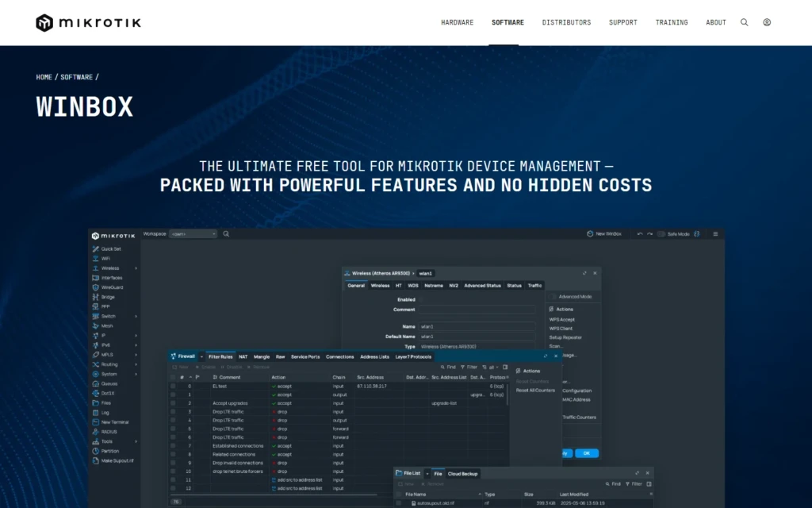The width and height of the screenshot is (812, 508).
Task: Toggle the Safe Mode switch
Action: click(661, 234)
